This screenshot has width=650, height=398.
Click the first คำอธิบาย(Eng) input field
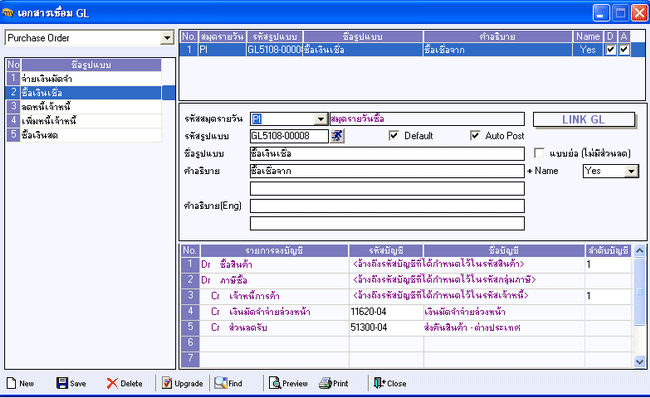[387, 206]
